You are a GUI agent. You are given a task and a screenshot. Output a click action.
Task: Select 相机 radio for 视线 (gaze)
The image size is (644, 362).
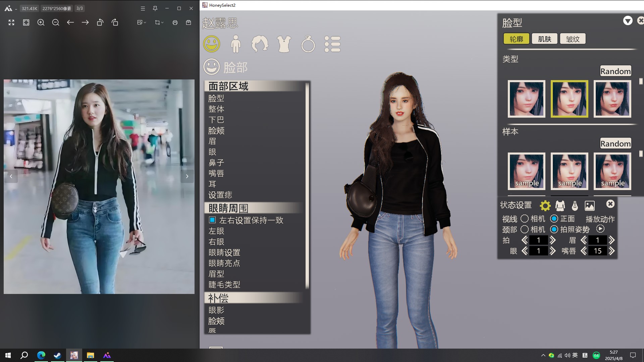pos(525,219)
